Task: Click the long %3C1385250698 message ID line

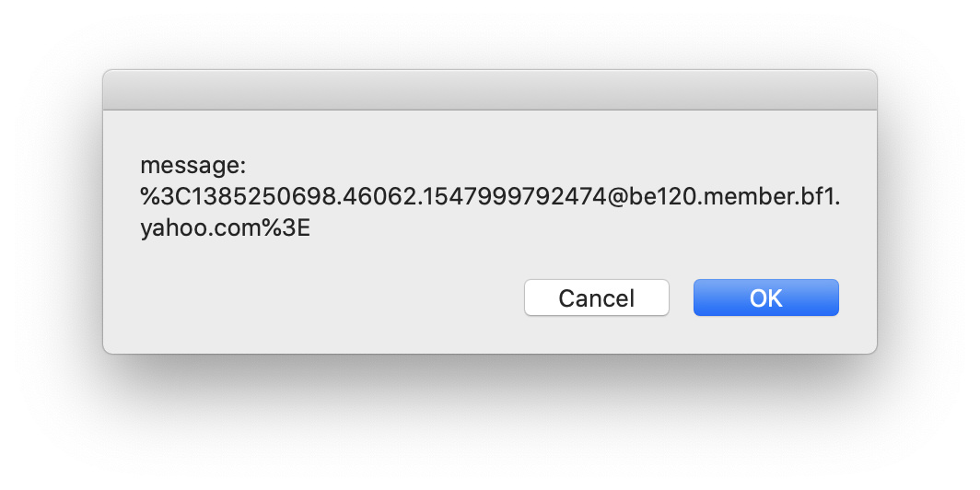Action: (489, 198)
